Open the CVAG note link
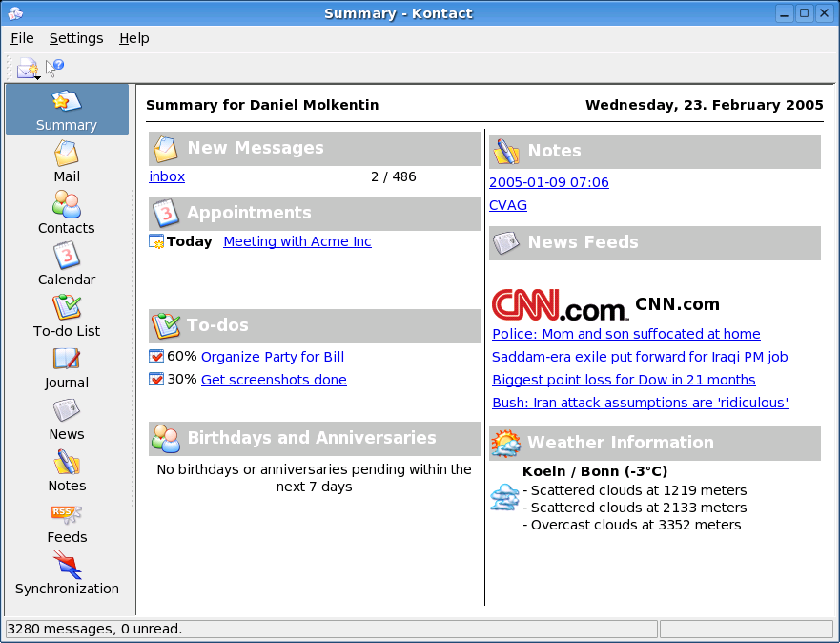 pos(508,205)
